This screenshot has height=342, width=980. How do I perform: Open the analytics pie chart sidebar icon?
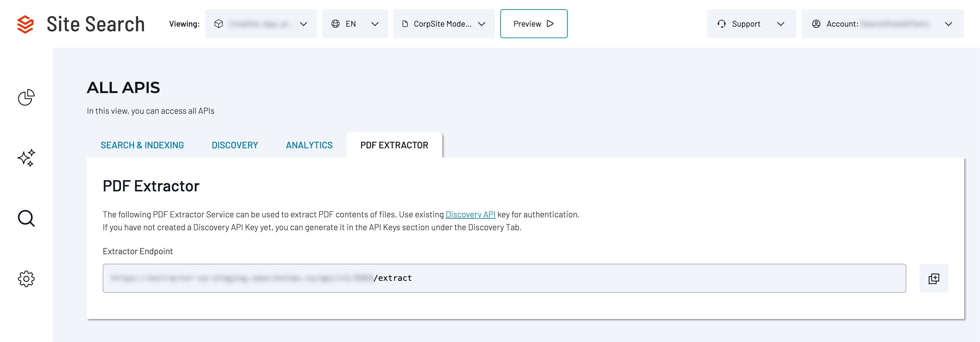(x=26, y=98)
